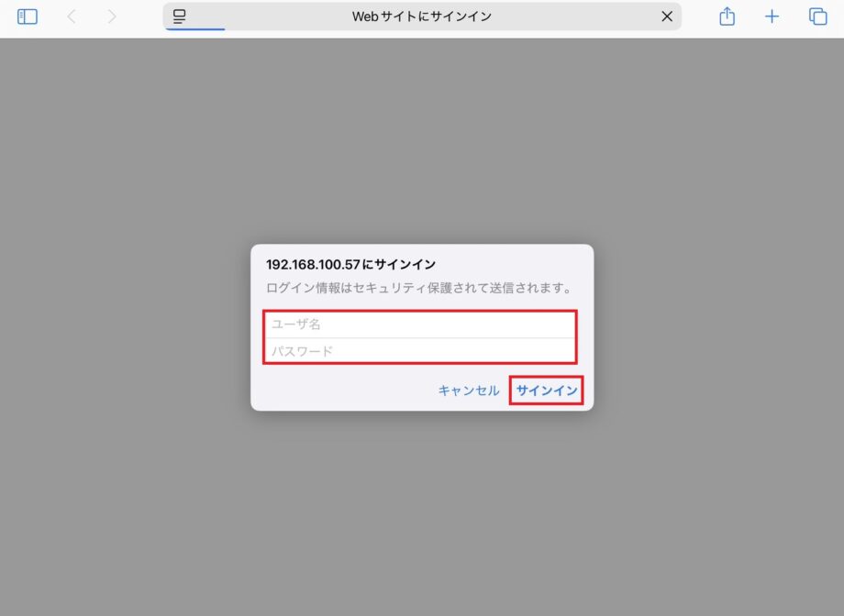Screen dimensions: 844x616
Task: Click the ログイン情報 security message text
Action: click(x=419, y=288)
